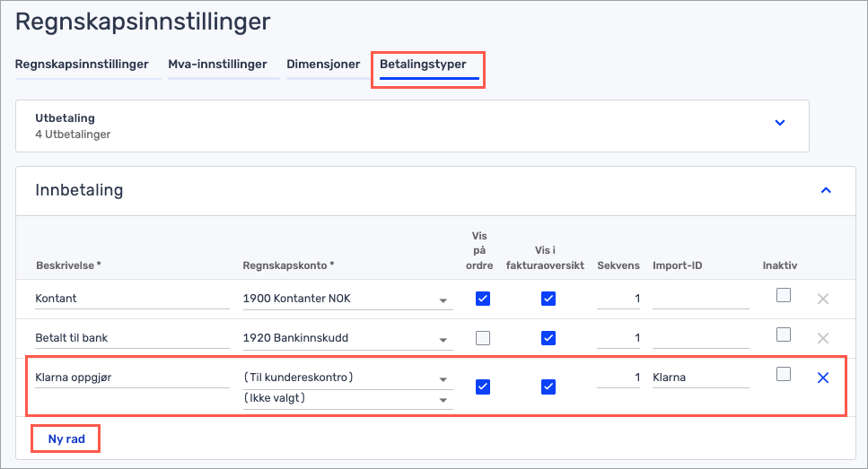This screenshot has height=469, width=868.
Task: Enable Vis på ordre for Betalt til bank
Action: point(483,338)
